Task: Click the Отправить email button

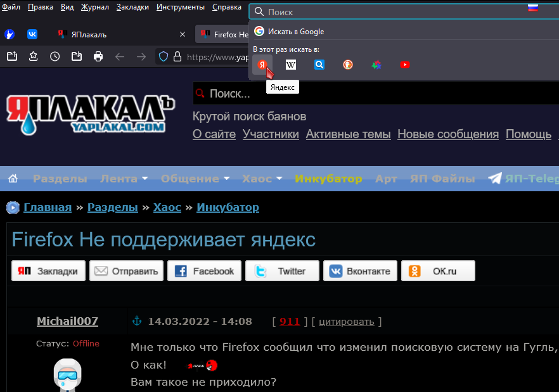Action: [127, 271]
